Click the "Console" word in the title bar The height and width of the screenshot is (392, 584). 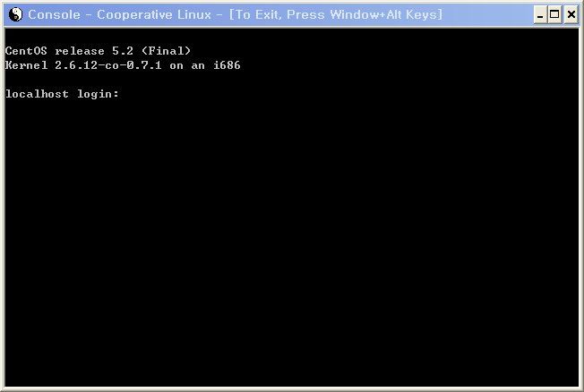coord(54,14)
